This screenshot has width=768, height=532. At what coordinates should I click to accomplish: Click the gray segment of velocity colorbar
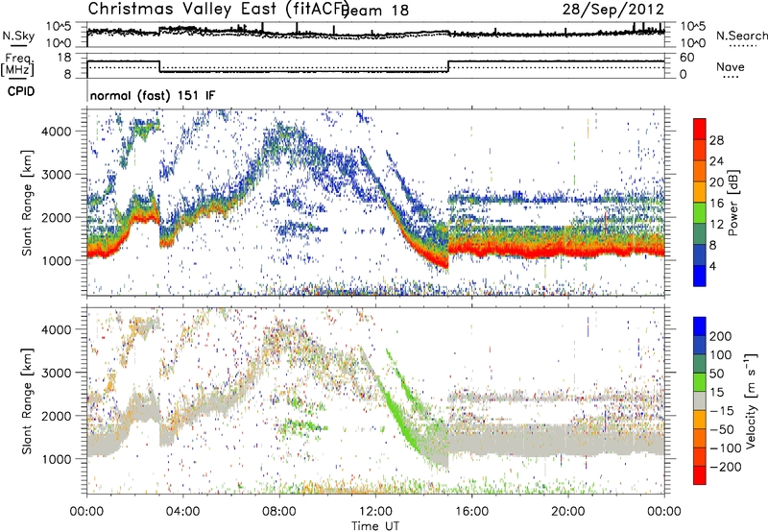(700, 400)
